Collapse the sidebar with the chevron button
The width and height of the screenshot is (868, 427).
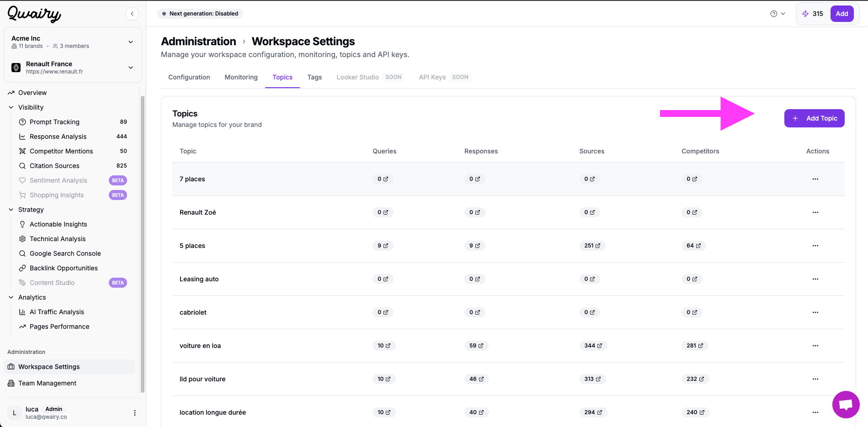point(132,14)
